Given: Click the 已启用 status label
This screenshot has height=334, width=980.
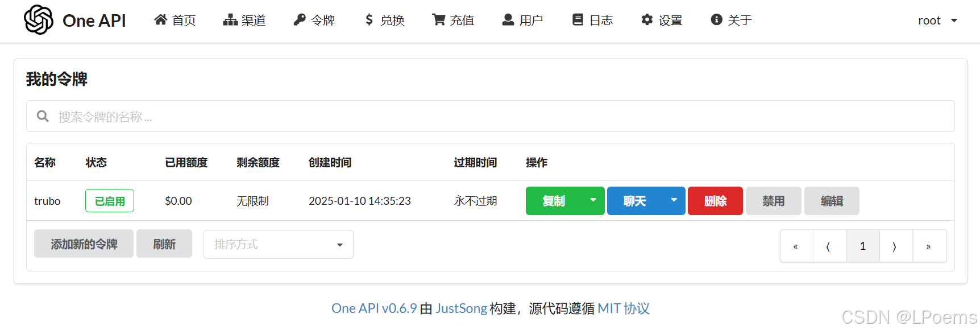Looking at the screenshot, I should click(110, 201).
